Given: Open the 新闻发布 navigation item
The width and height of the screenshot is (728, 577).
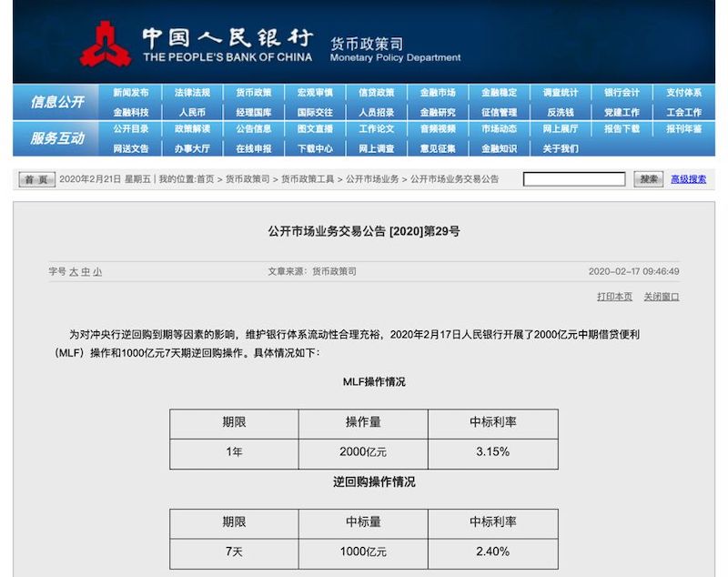Looking at the screenshot, I should 130,93.
